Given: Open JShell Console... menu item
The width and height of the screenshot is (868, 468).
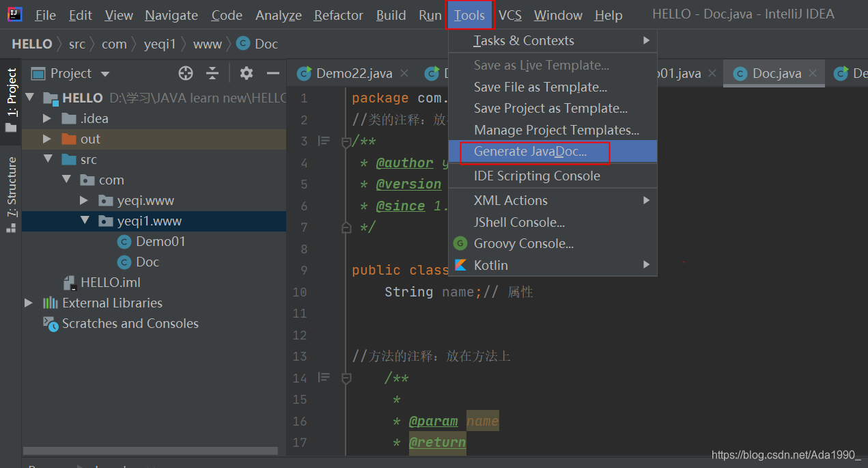Looking at the screenshot, I should (x=552, y=222).
